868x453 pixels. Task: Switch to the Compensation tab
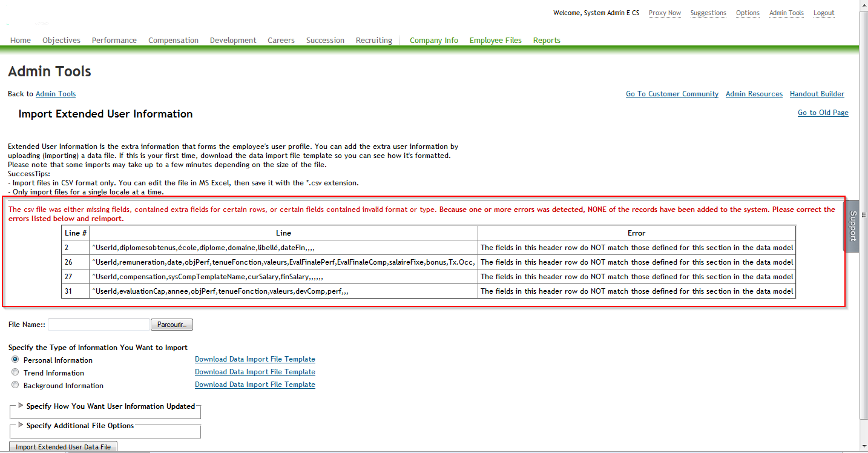(174, 41)
